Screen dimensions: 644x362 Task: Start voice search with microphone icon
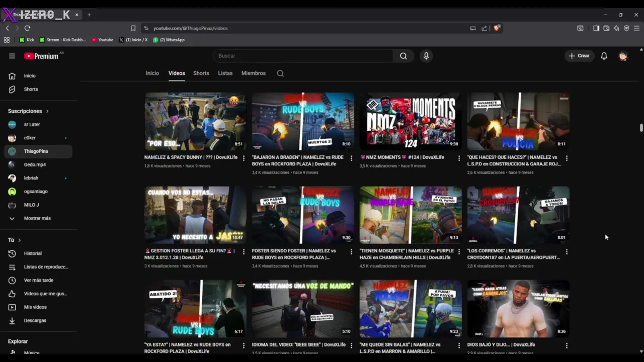click(426, 56)
